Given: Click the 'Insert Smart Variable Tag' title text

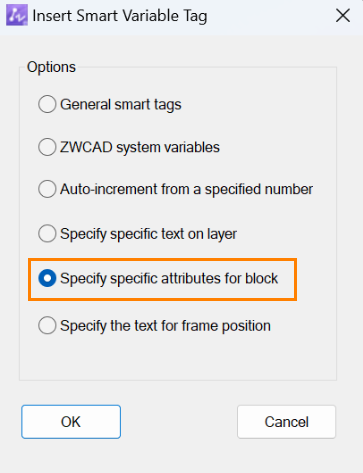Looking at the screenshot, I should pyautogui.click(x=120, y=16).
